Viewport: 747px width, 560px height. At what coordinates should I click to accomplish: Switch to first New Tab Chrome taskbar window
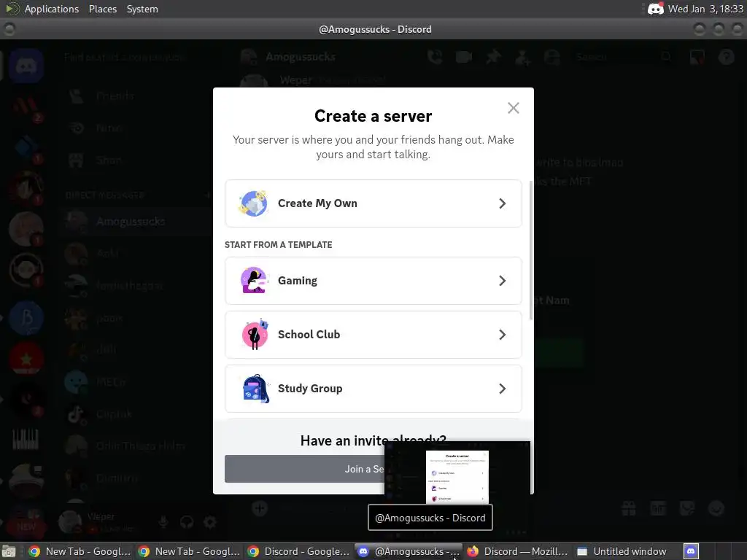[x=80, y=551]
